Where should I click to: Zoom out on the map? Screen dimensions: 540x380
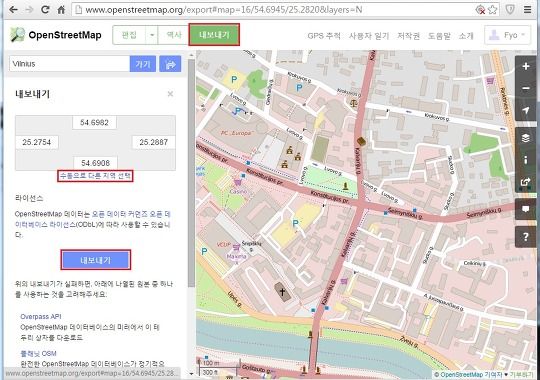point(526,89)
